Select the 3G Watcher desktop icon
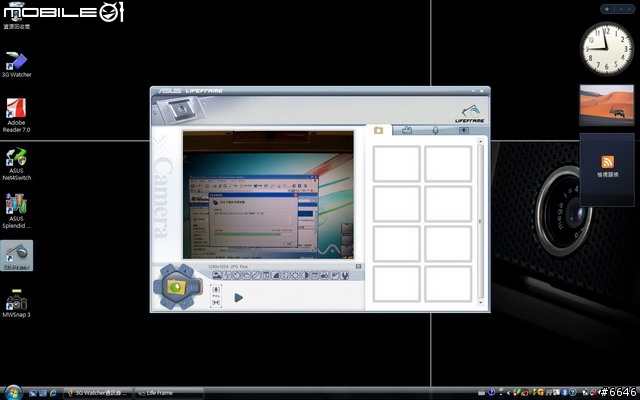Viewport: 640px width, 400px height. [x=16, y=64]
